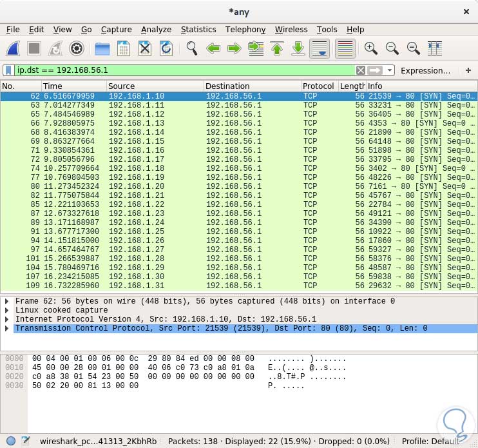The width and height of the screenshot is (478, 448).
Task: Open capture options gear icon
Action: point(77,48)
